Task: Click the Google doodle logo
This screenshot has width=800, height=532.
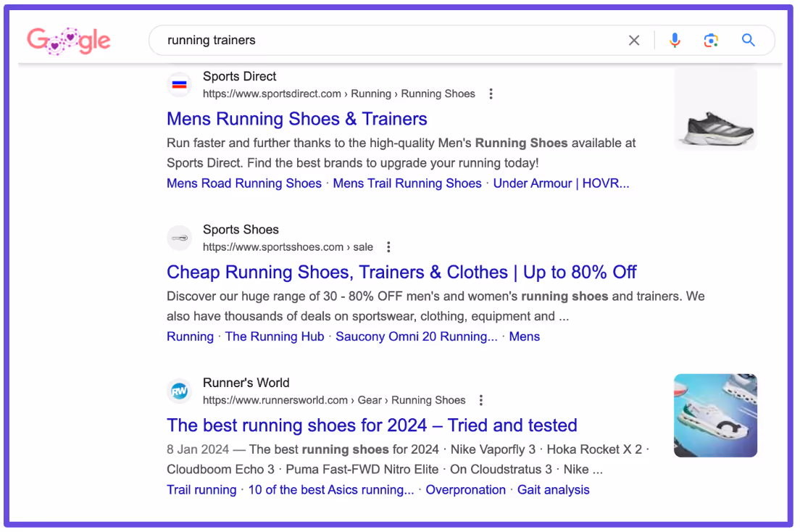Action: [x=68, y=41]
